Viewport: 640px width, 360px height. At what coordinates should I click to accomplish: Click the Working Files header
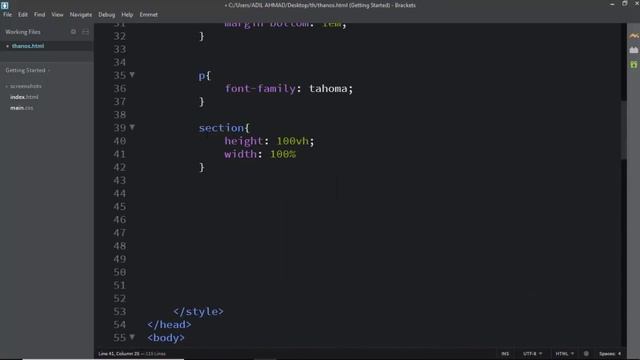[x=23, y=32]
